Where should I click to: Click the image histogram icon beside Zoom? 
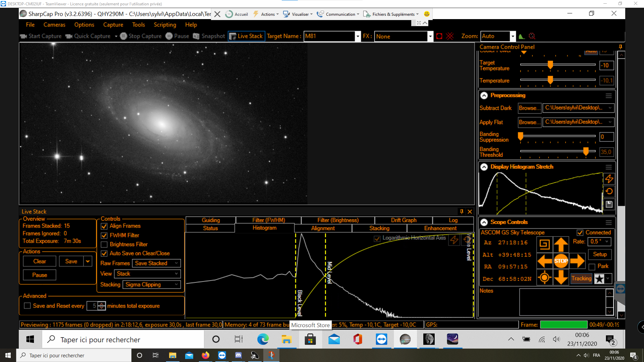[521, 36]
